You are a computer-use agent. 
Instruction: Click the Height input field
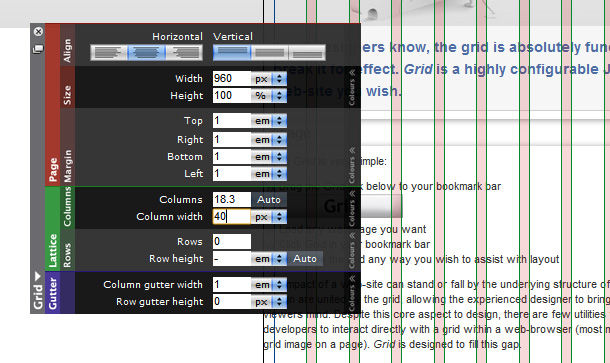232,96
